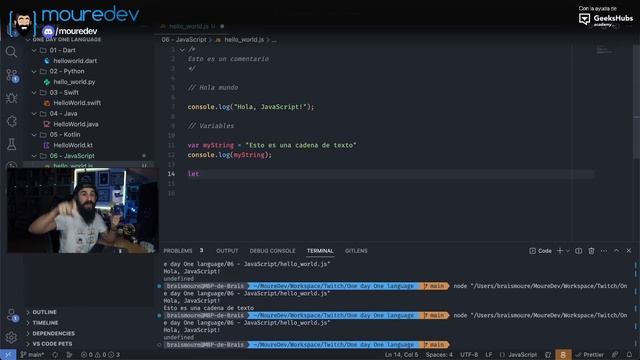This screenshot has height=360, width=640.
Task: Click the main* git branch in status bar
Action: tap(33, 355)
